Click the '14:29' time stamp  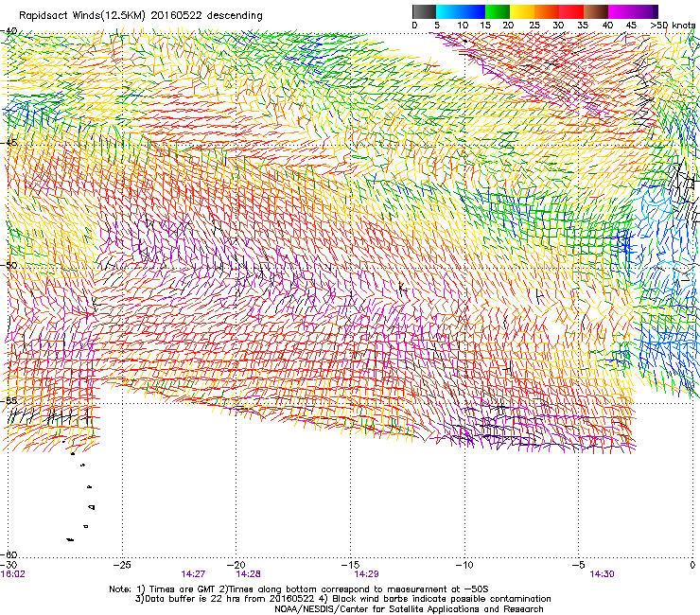(x=366, y=574)
